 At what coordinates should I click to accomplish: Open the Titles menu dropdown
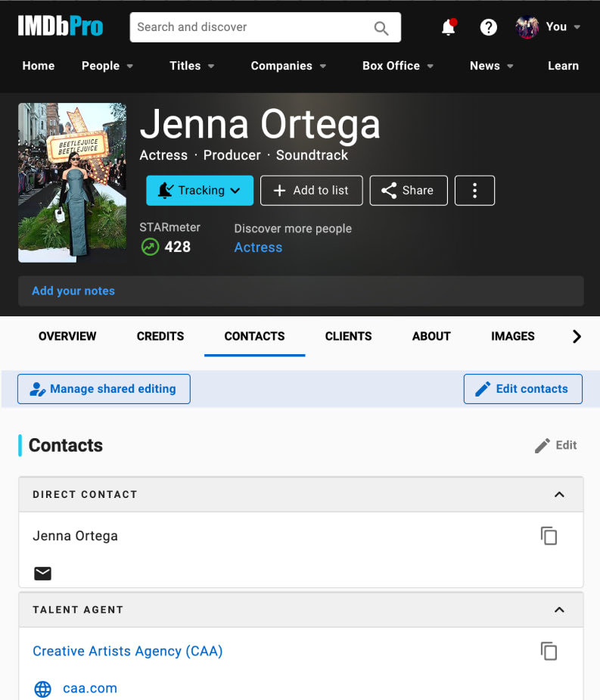tap(192, 66)
